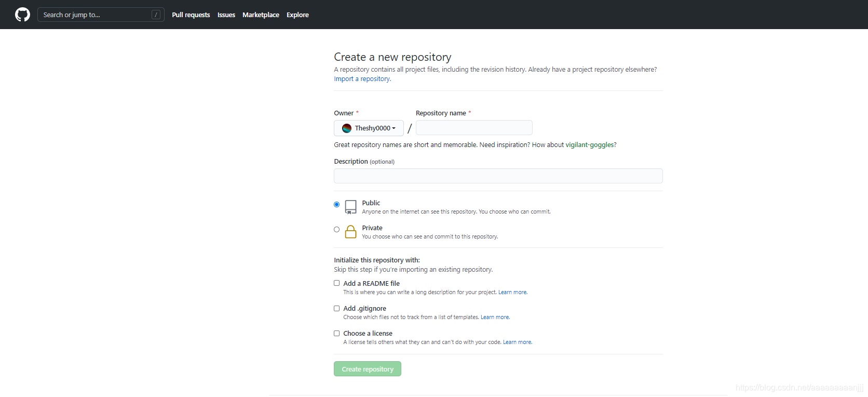
Task: Open Marketplace from the navigation bar
Action: point(261,15)
